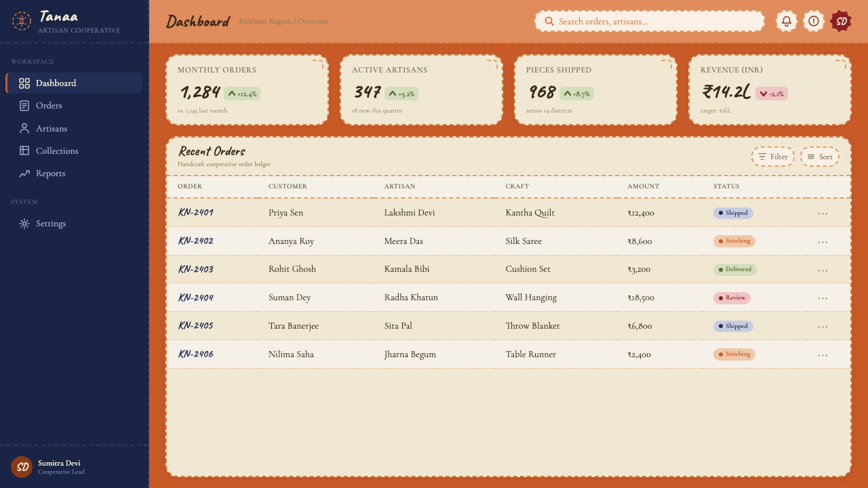Open row menu for order KN-2406

tap(823, 355)
